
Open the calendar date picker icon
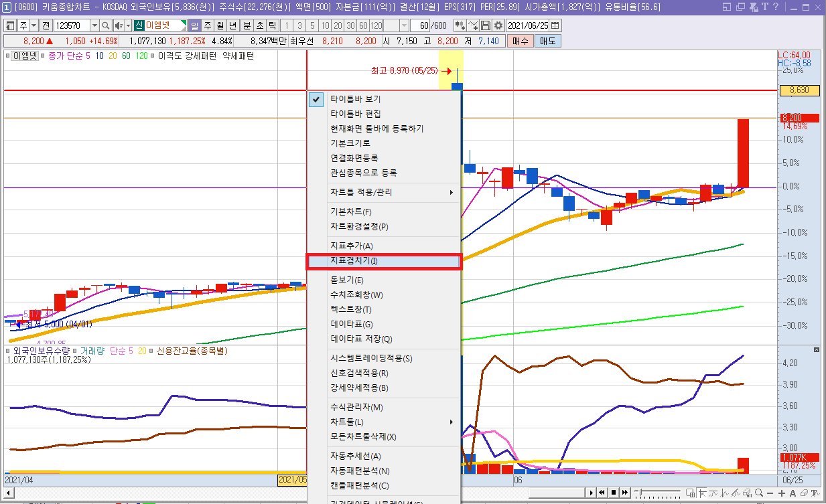(x=555, y=25)
